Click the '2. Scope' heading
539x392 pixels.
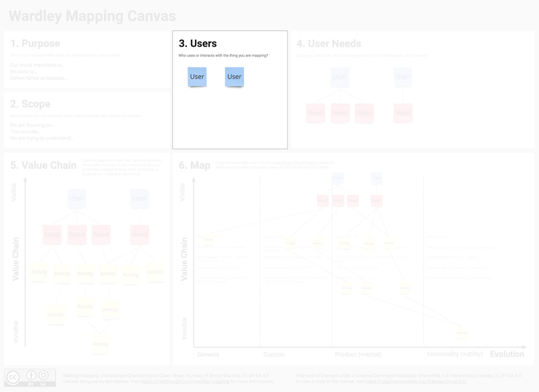30,104
